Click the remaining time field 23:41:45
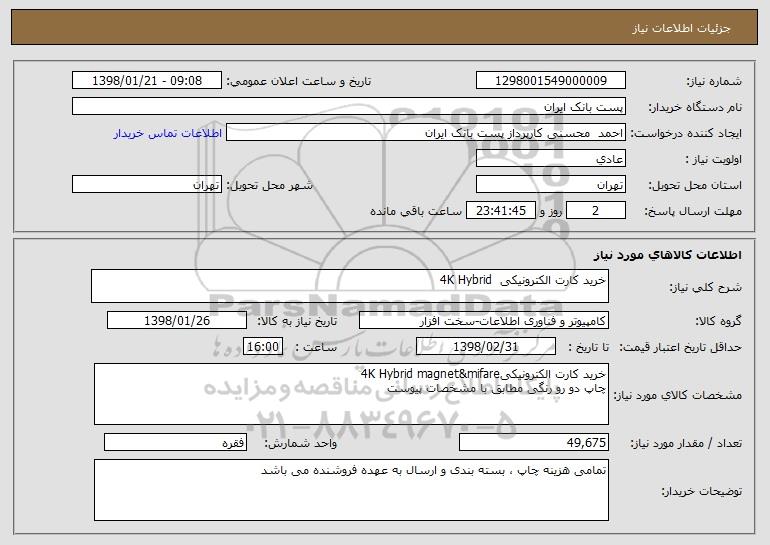The height and width of the screenshot is (545, 770). (x=500, y=210)
